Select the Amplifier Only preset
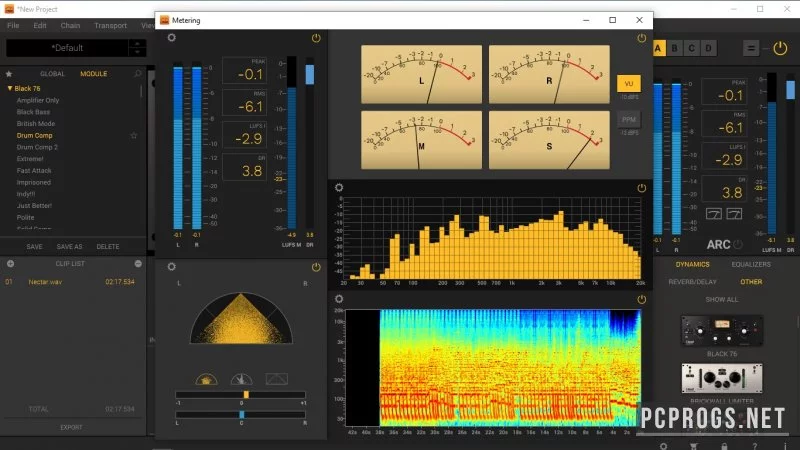Screen dimensions: 800x450 click(x=38, y=101)
